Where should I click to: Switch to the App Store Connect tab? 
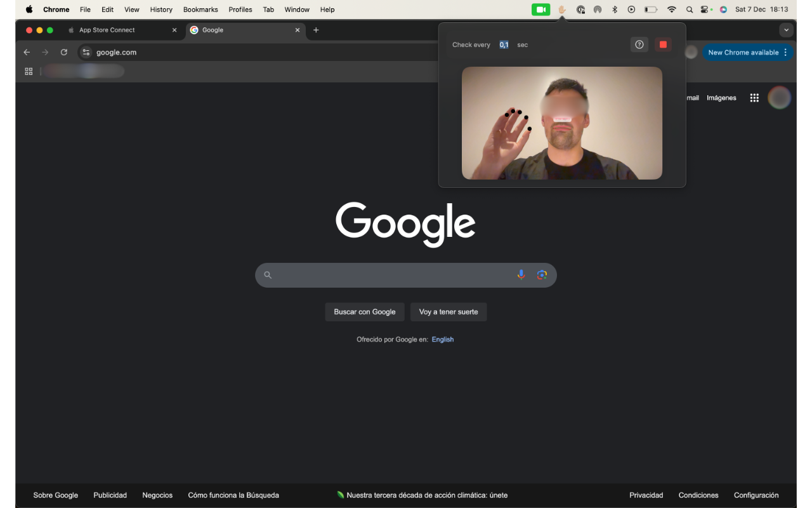coord(122,30)
